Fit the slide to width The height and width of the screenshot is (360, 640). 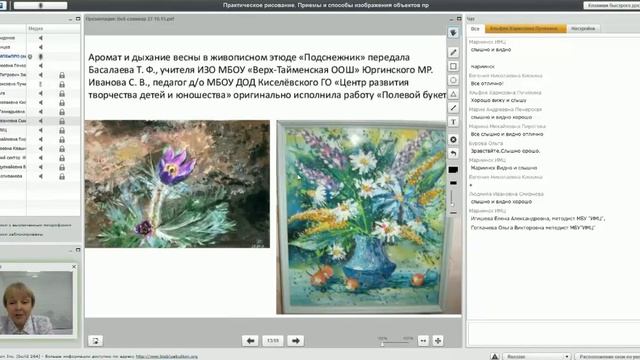(x=423, y=340)
